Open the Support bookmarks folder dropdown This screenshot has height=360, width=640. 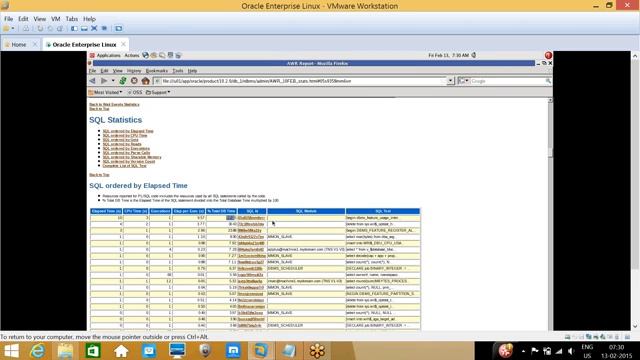point(158,92)
